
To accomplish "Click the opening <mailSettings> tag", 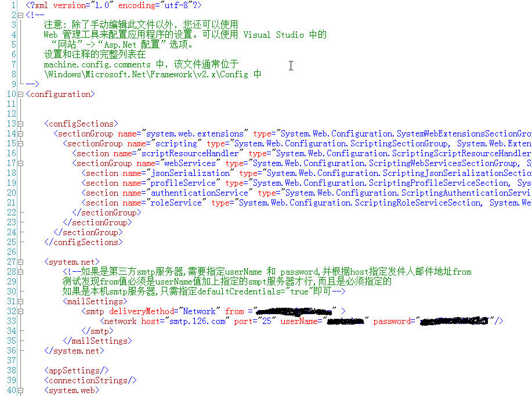I will 95,301.
